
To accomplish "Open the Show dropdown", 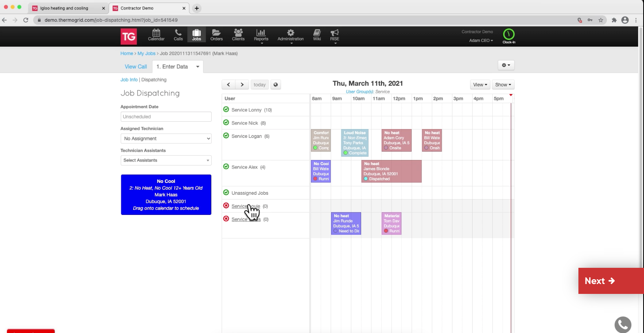I will 503,85.
